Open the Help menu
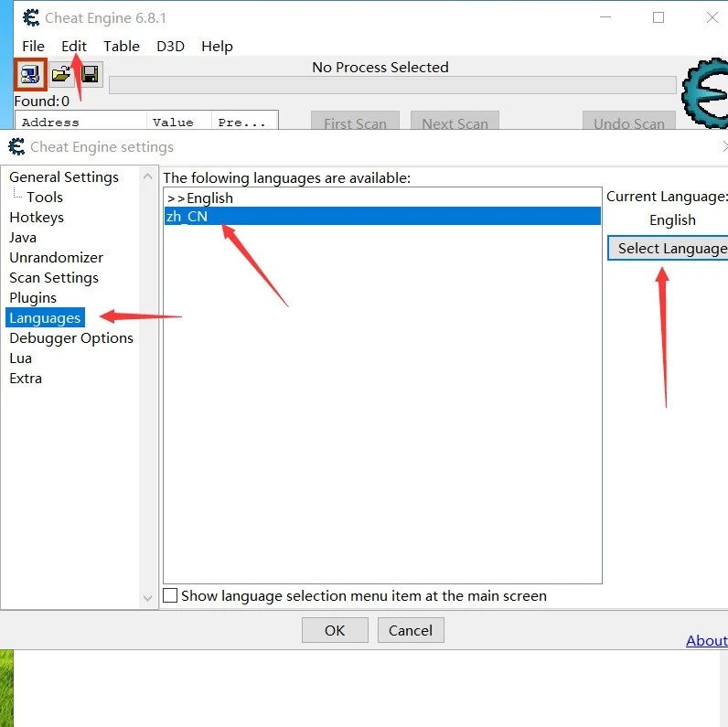Image resolution: width=728 pixels, height=727 pixels. coord(217,46)
